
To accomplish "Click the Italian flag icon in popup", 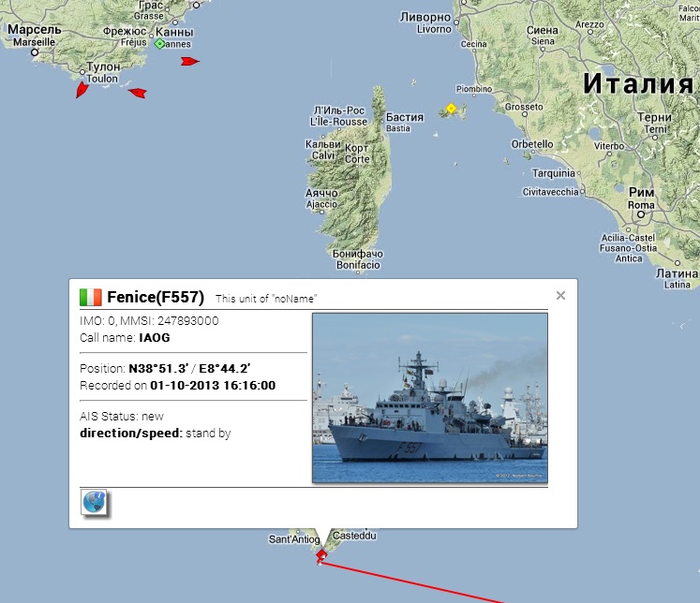I will pos(91,298).
